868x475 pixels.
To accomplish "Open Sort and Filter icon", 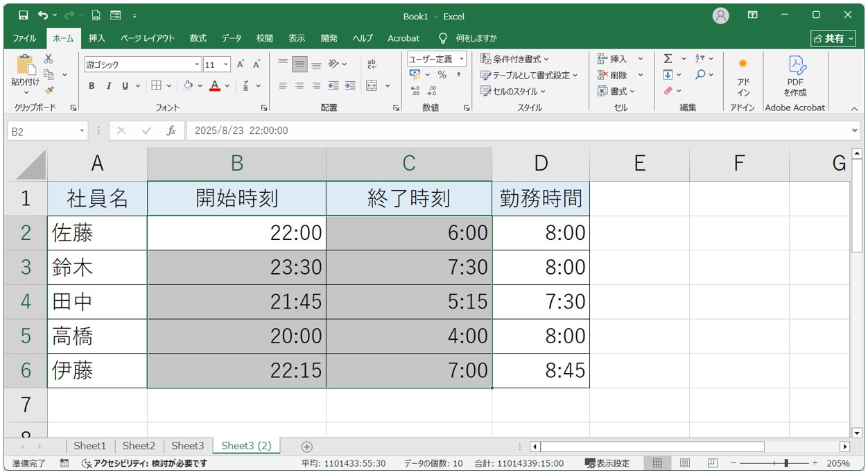I will (700, 59).
